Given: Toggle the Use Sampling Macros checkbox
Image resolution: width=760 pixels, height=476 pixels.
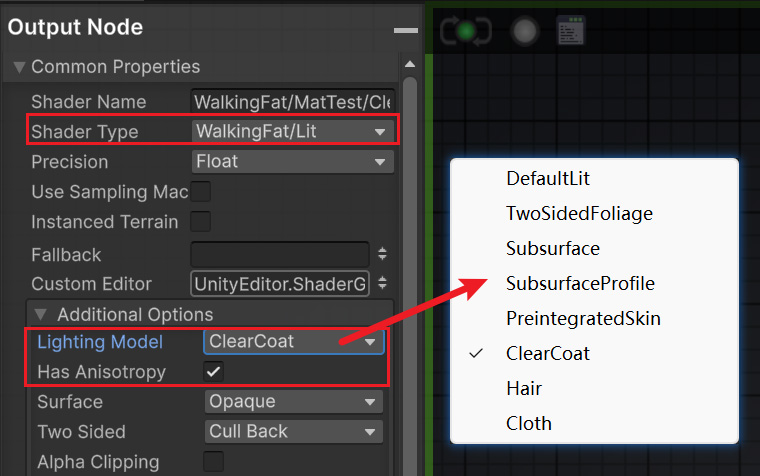Looking at the screenshot, I should coord(201,191).
